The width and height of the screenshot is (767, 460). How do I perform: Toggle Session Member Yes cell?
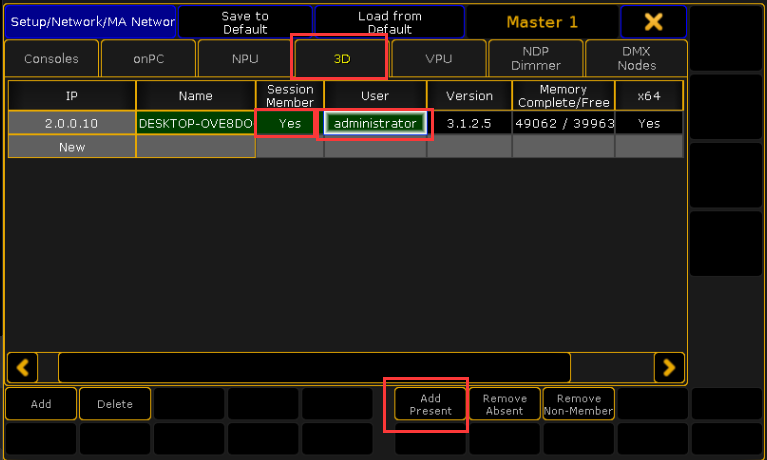(x=289, y=123)
